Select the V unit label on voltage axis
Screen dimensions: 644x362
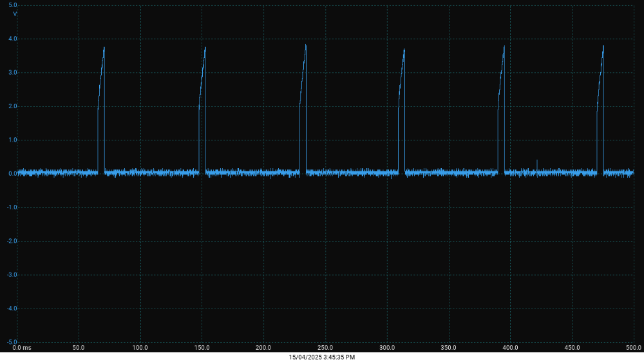tap(15, 14)
